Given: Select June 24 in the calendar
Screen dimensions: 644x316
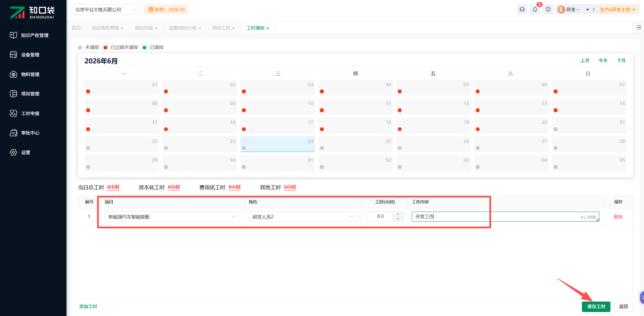Looking at the screenshot, I should 278,144.
